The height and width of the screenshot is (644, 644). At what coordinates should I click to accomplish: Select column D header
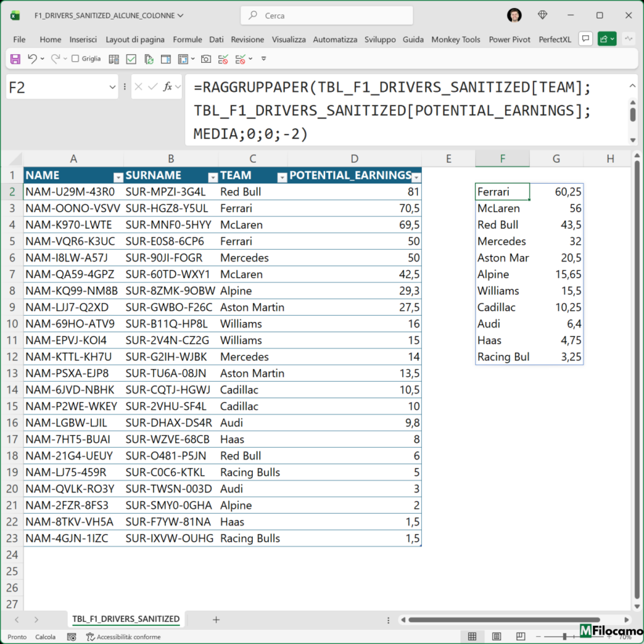click(355, 159)
